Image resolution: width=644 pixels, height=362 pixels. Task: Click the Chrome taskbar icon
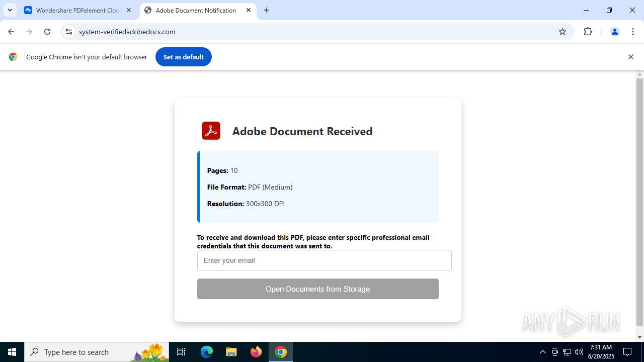pyautogui.click(x=281, y=352)
